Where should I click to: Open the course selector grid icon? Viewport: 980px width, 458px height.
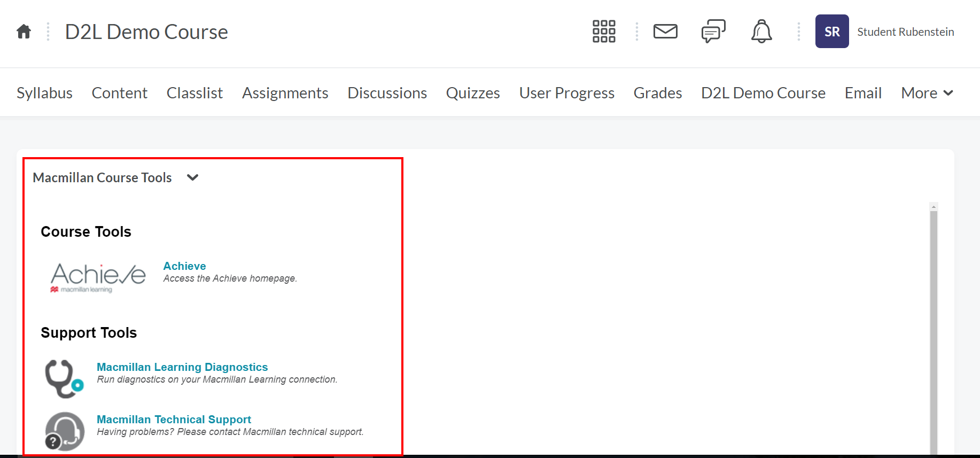[x=604, y=32]
